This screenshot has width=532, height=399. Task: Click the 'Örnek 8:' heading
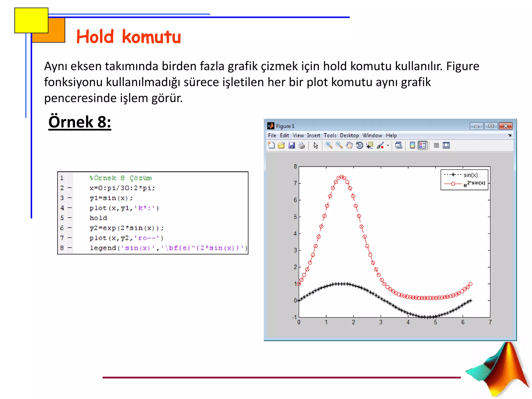point(80,122)
